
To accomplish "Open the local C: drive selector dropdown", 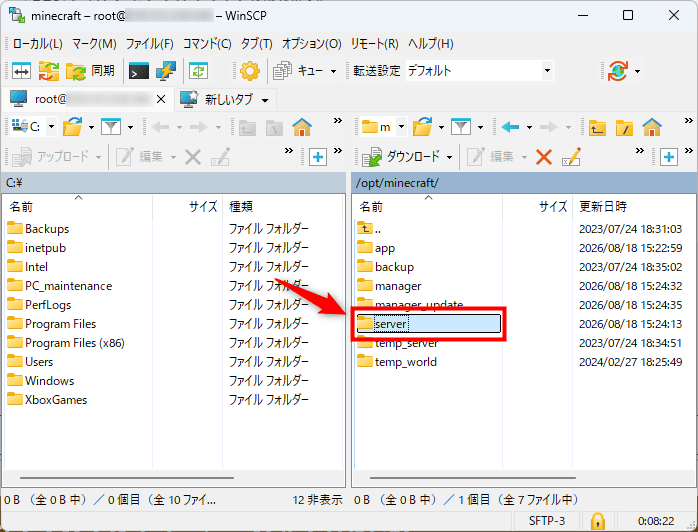I will click(x=52, y=127).
